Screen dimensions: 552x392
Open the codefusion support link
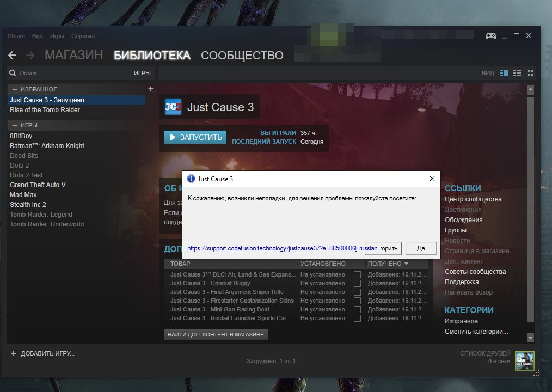pyautogui.click(x=282, y=248)
